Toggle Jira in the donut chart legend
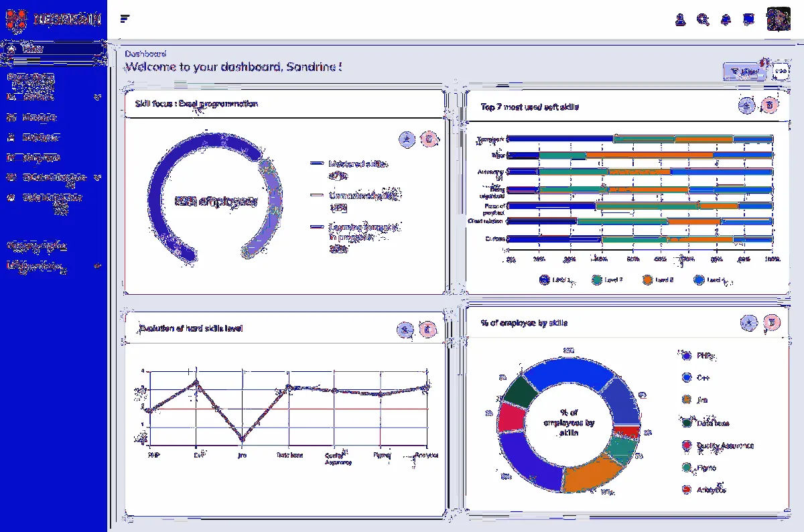 [x=695, y=400]
